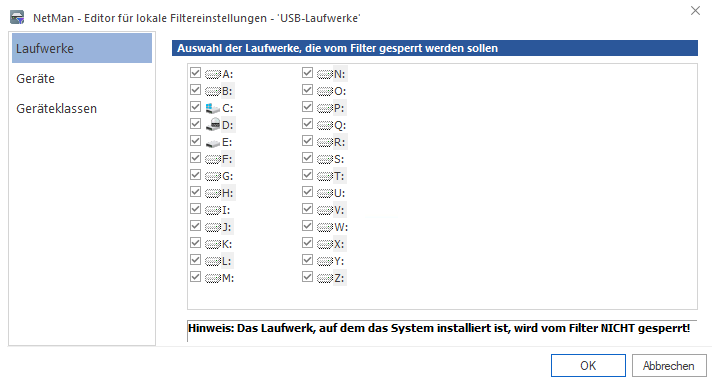Click the drive icon next to M:
The width and height of the screenshot is (719, 389).
[x=213, y=278]
